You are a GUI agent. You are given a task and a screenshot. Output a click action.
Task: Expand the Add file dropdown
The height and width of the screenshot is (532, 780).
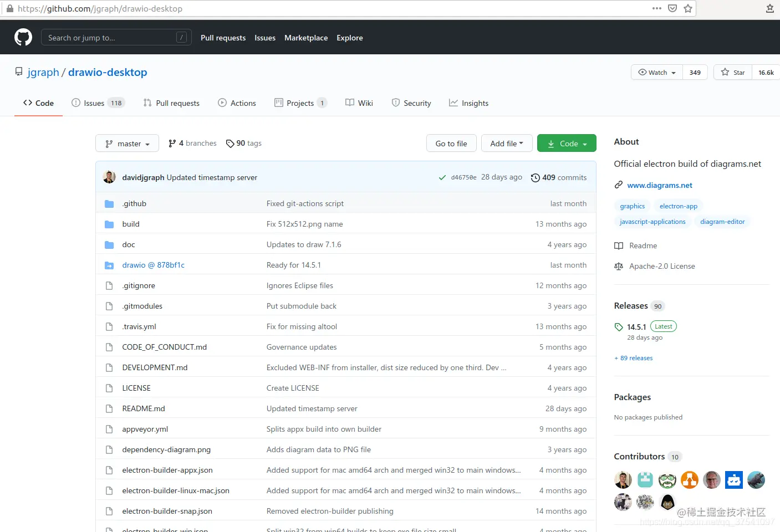(507, 144)
